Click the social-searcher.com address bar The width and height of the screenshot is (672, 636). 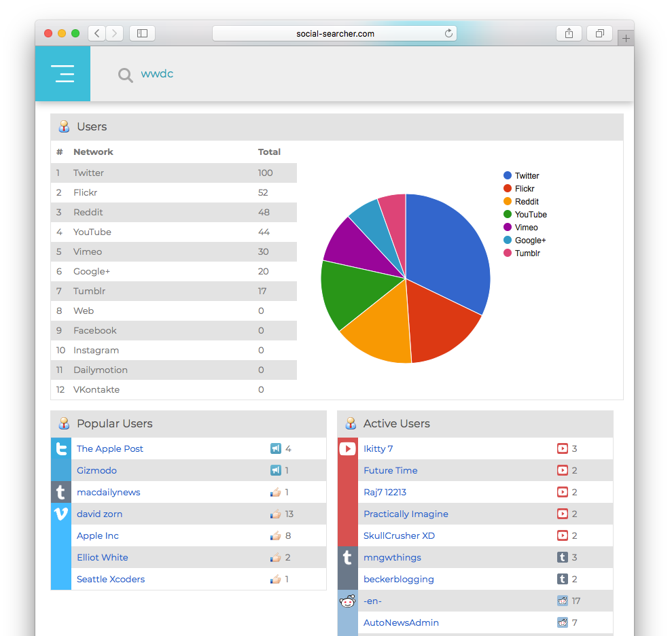click(x=335, y=33)
